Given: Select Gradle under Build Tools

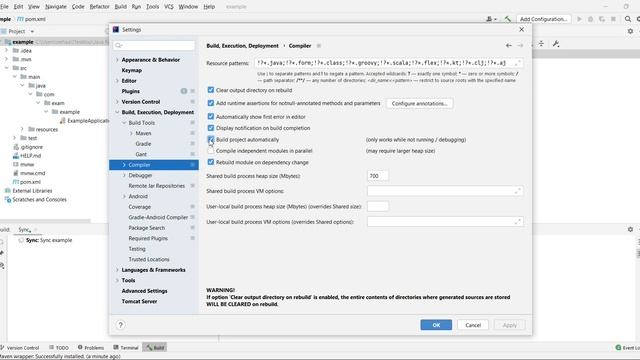Looking at the screenshot, I should (x=143, y=144).
